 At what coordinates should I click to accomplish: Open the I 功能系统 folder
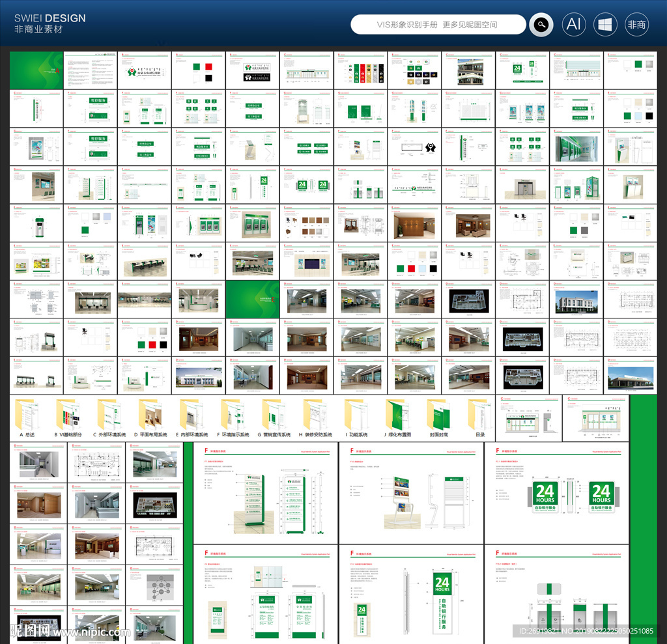[356, 417]
